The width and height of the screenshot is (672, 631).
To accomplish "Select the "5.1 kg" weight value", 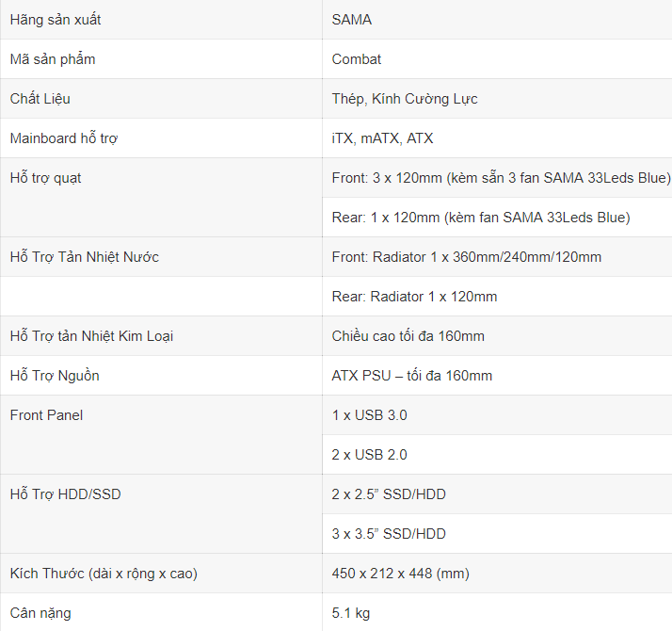I will pyautogui.click(x=351, y=613).
